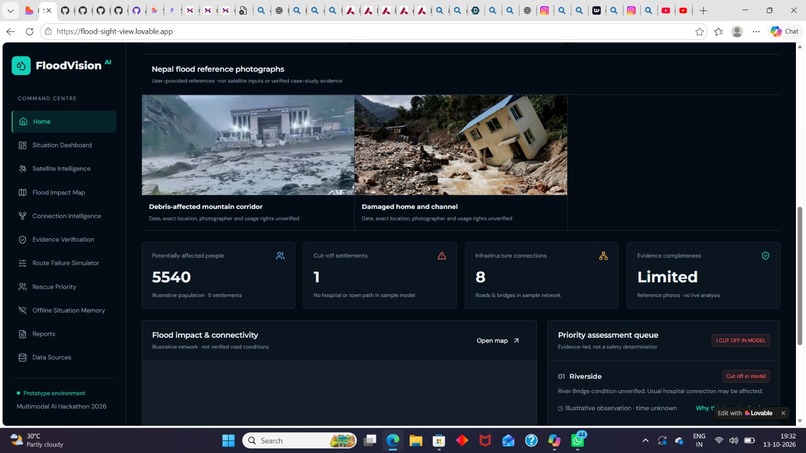
Task: Click the Limited evidence completeness value
Action: (x=667, y=277)
